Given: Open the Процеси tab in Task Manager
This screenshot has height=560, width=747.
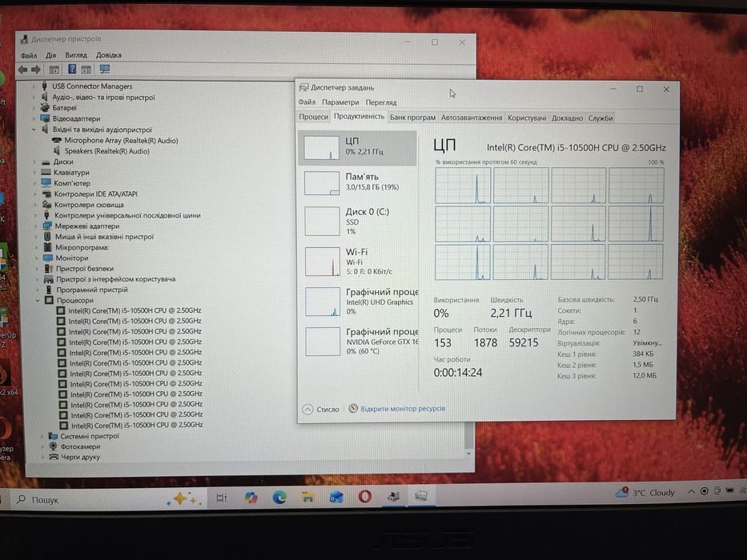Looking at the screenshot, I should click(314, 117).
